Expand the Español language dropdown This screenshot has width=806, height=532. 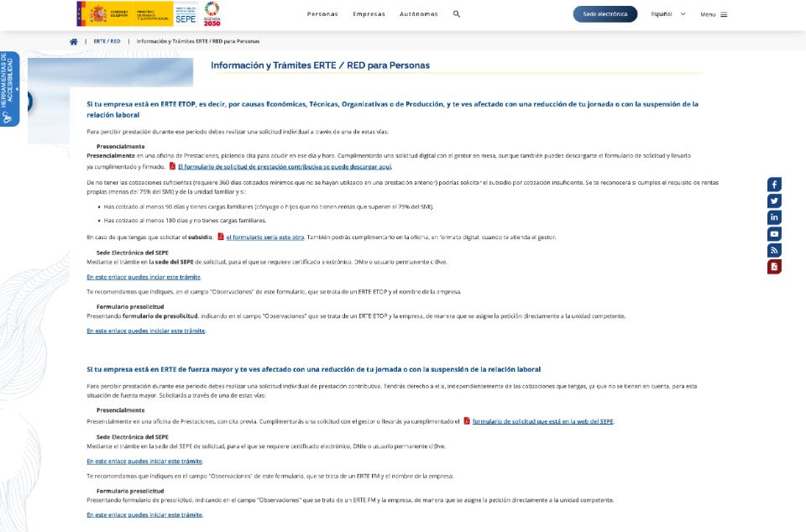[x=668, y=14]
